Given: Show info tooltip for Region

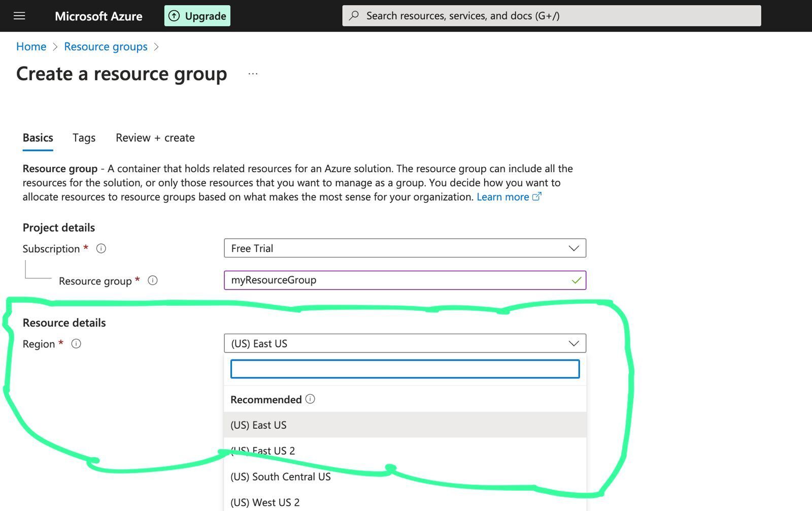Looking at the screenshot, I should coord(76,344).
